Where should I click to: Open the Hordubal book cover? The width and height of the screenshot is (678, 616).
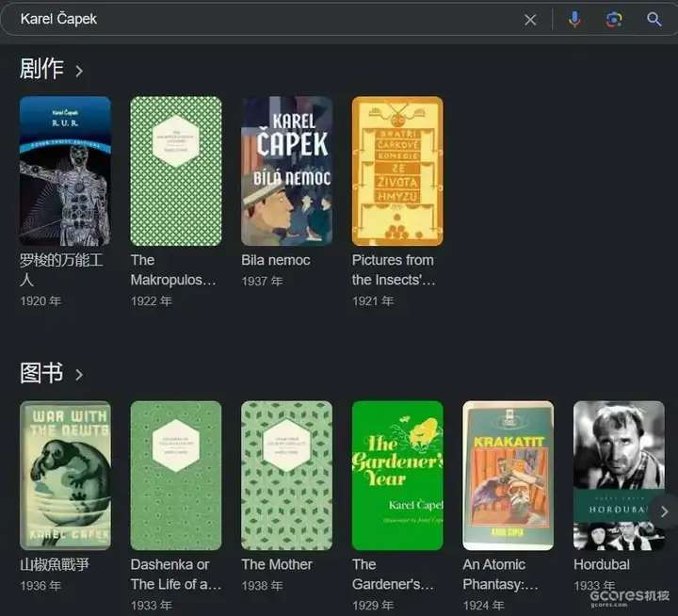pyautogui.click(x=619, y=476)
